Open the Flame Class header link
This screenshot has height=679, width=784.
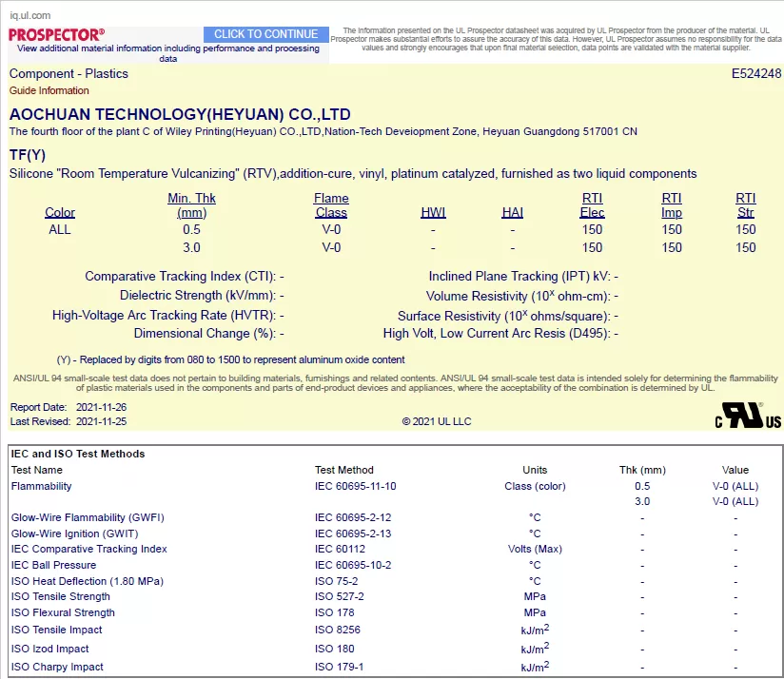click(x=331, y=204)
